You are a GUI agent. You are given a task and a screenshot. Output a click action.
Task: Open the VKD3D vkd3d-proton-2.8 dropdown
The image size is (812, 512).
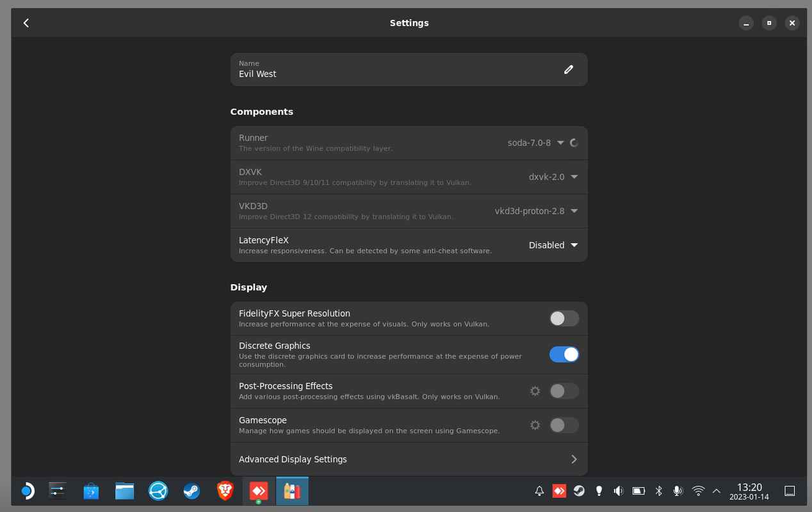(x=537, y=211)
